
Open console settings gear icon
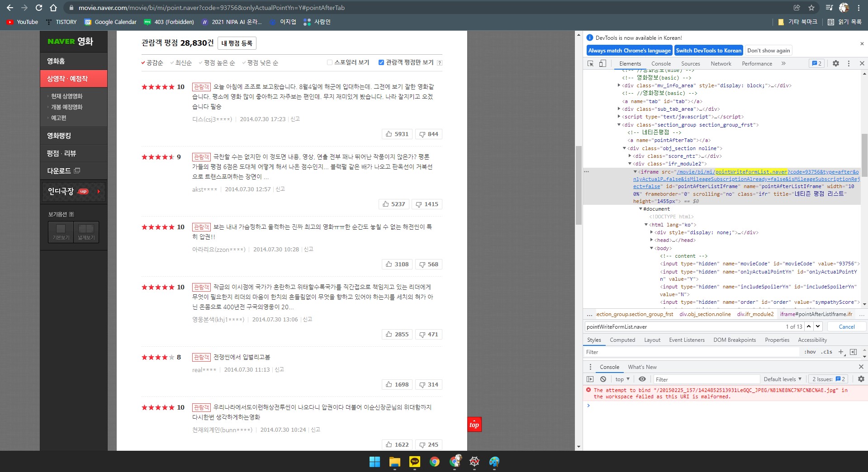pyautogui.click(x=861, y=379)
